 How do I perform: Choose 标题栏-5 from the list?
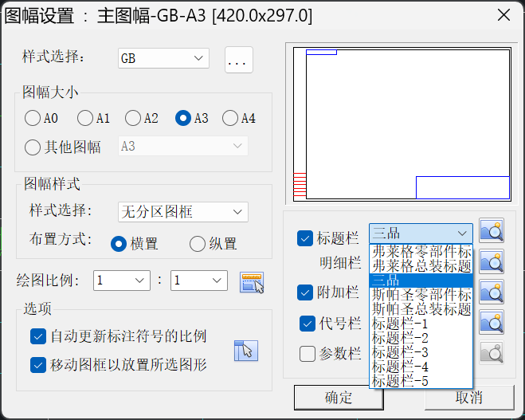421,381
